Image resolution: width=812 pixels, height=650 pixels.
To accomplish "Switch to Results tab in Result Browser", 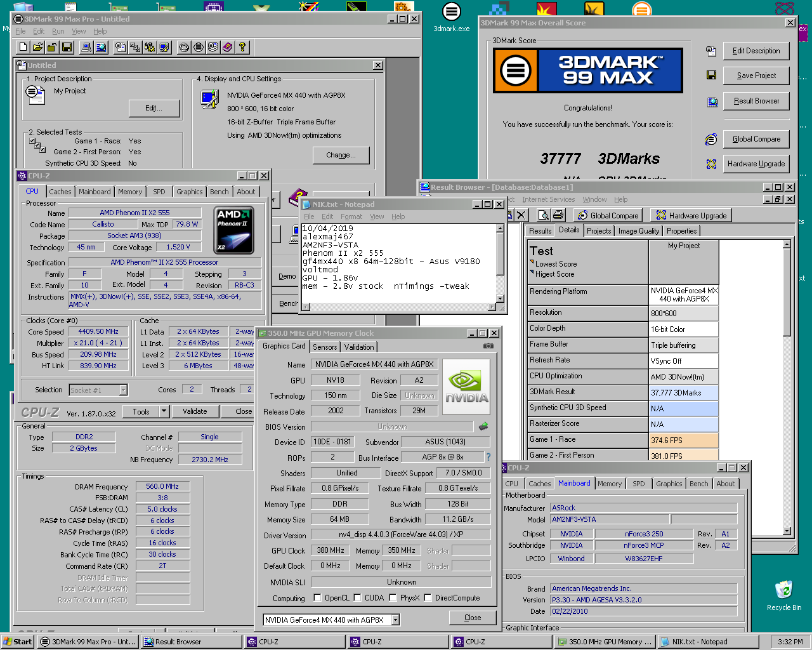I will pyautogui.click(x=540, y=231).
